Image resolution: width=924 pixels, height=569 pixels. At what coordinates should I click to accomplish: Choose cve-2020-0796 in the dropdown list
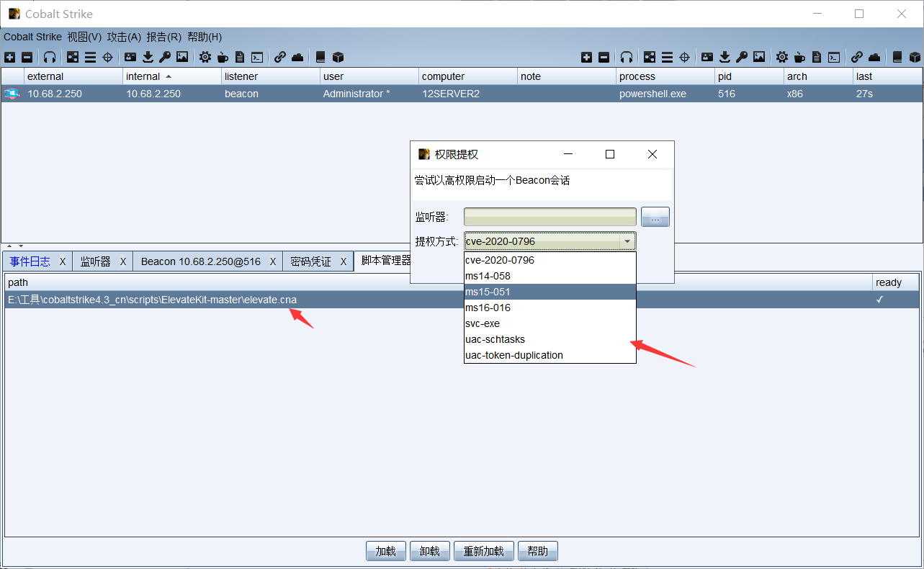pos(550,260)
